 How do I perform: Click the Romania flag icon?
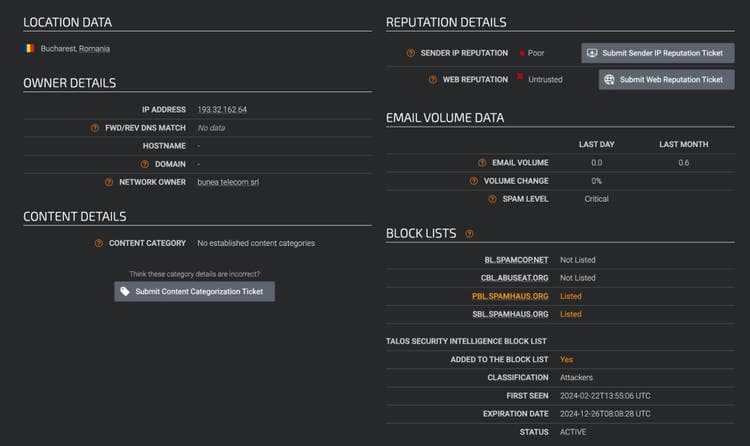point(29,48)
